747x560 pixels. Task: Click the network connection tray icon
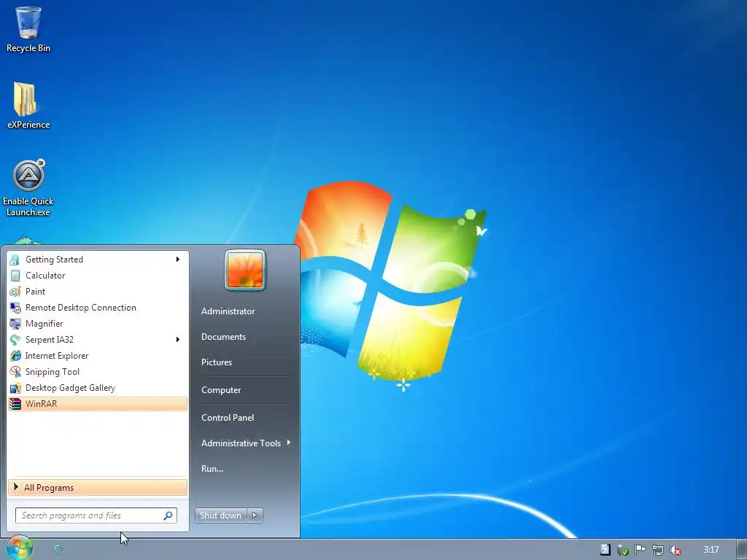657,550
